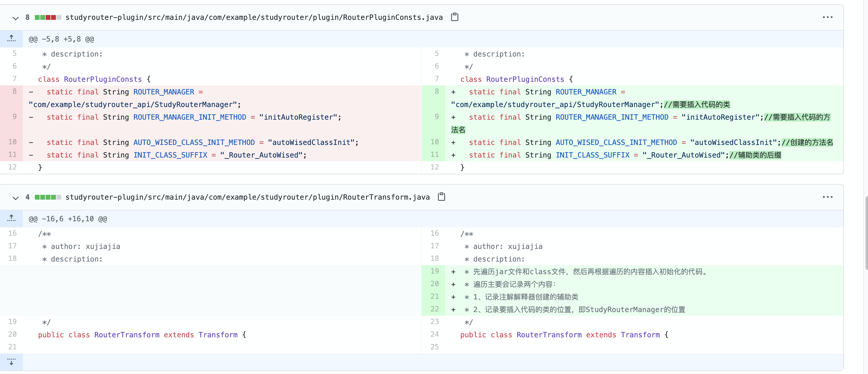The height and width of the screenshot is (374, 868).
Task: Open options menu for RouterPluginConsts.java
Action: point(827,17)
